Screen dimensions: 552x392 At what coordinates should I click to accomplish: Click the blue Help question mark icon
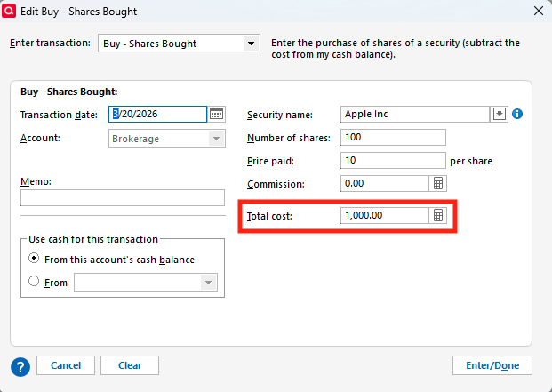tap(20, 365)
